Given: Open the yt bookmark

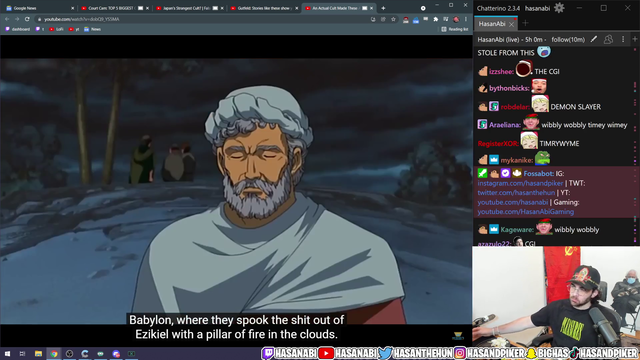Looking at the screenshot, I should [74, 29].
